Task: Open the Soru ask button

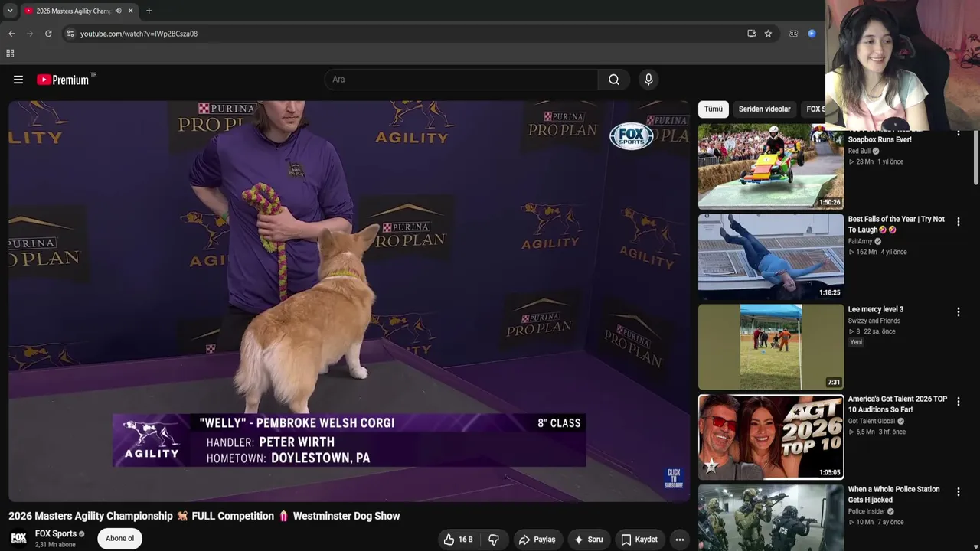Action: [588, 540]
